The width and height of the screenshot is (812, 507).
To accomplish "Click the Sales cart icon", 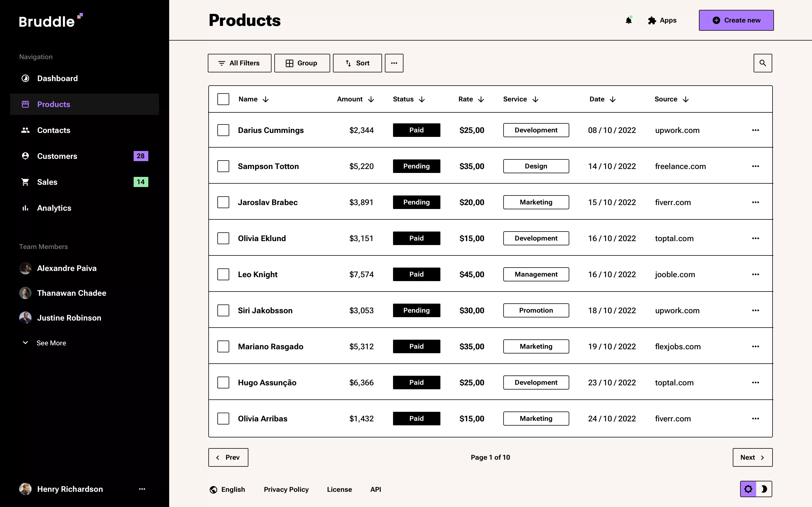I will tap(25, 182).
